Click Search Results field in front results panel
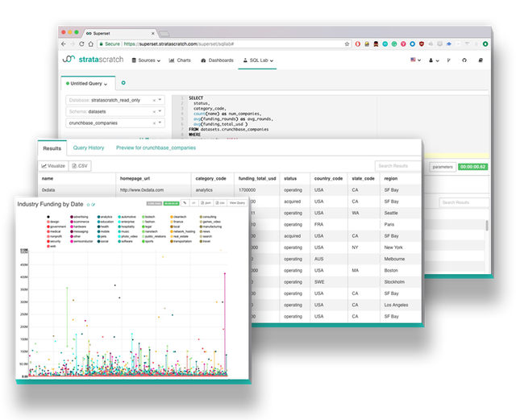This screenshot has height=420, width=516. coord(397,166)
